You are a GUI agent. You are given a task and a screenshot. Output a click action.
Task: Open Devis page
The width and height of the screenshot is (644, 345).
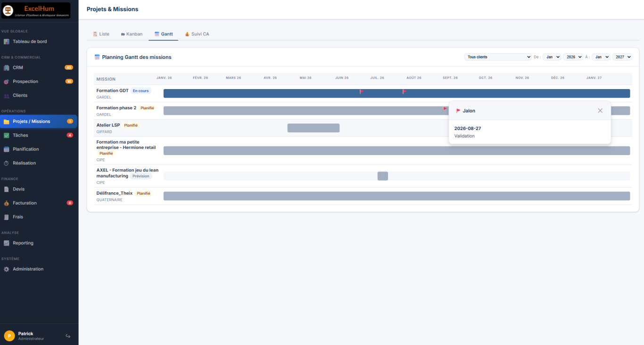click(x=39, y=189)
